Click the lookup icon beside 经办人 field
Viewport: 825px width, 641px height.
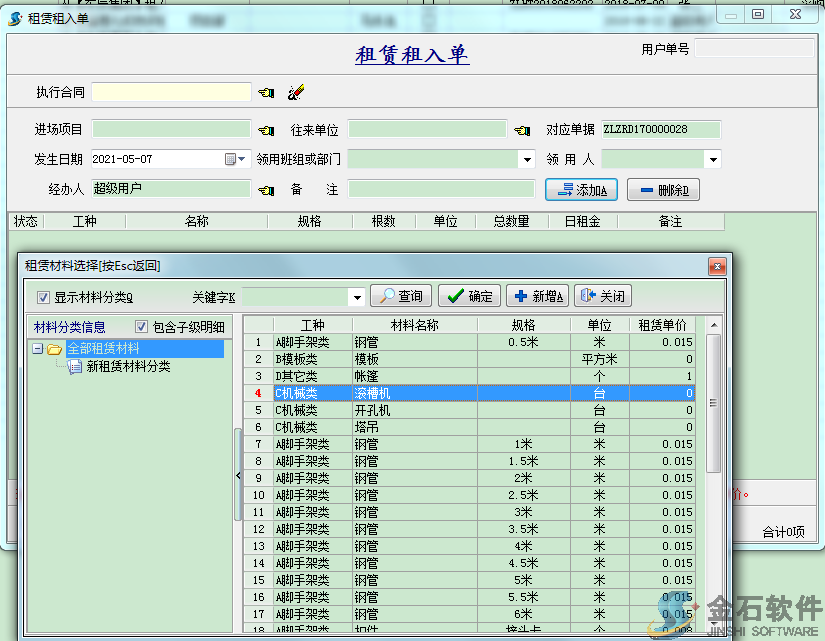(266, 190)
